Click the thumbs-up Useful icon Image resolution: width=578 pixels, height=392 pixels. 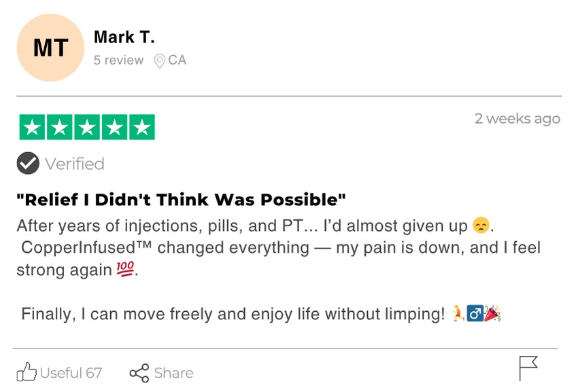coord(27,372)
